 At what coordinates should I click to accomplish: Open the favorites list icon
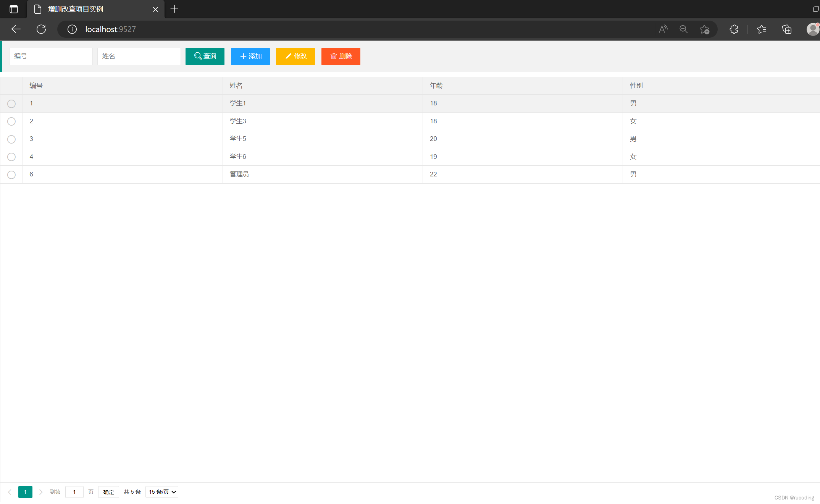762,29
